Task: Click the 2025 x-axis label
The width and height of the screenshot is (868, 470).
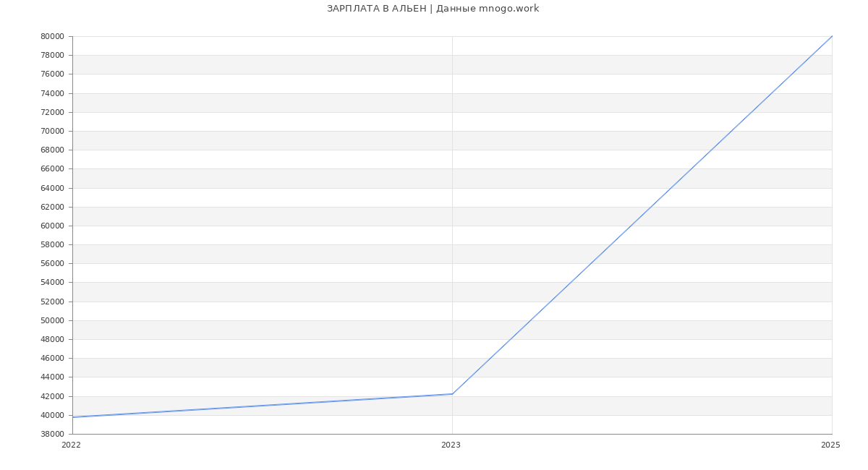Action: pyautogui.click(x=830, y=445)
